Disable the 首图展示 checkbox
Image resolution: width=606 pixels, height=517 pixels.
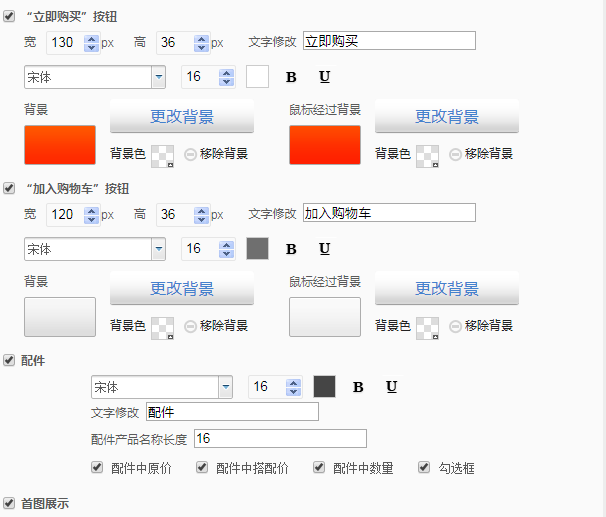pyautogui.click(x=10, y=503)
